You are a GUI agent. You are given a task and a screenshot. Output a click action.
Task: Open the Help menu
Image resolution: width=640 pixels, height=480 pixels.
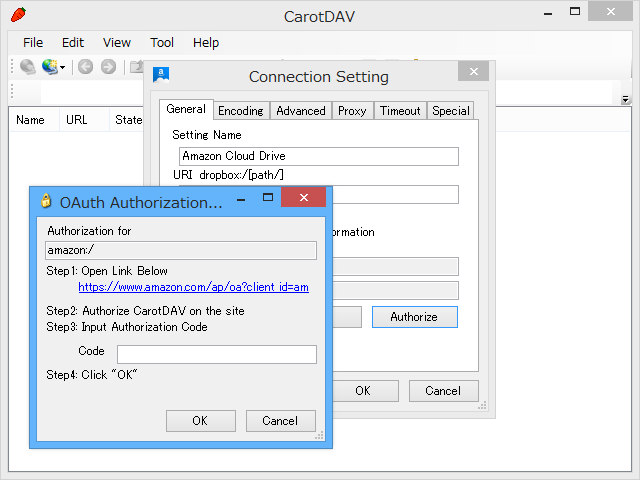(206, 42)
